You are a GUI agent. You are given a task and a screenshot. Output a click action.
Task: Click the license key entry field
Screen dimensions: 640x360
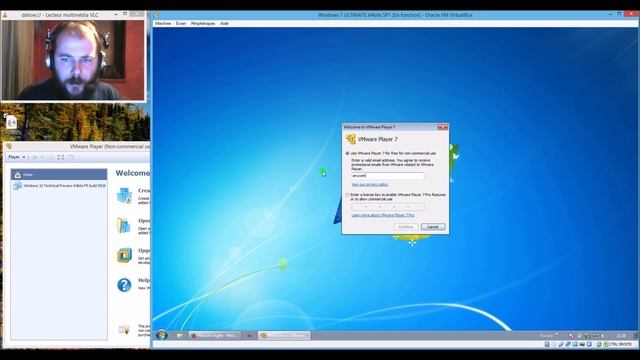tap(388, 207)
